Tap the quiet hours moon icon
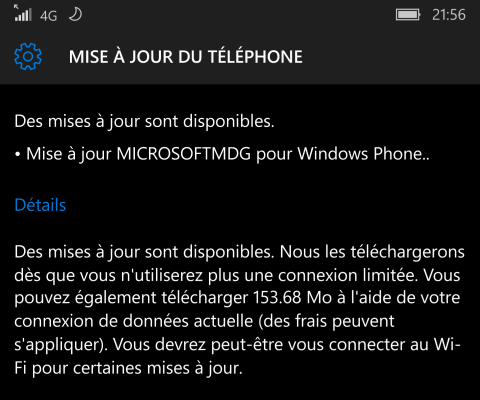 coord(75,15)
